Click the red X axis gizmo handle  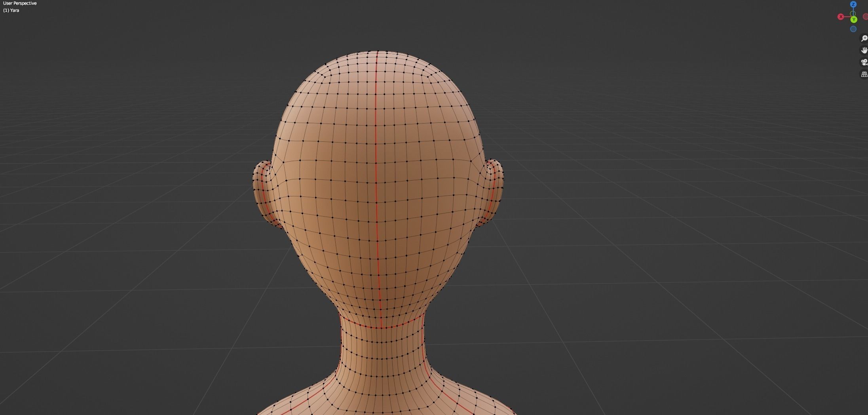coord(841,17)
